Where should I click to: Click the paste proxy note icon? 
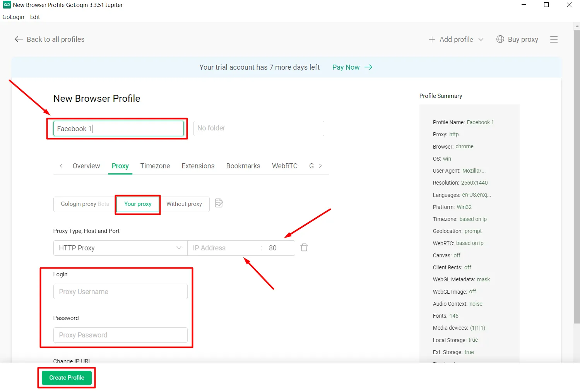point(219,203)
